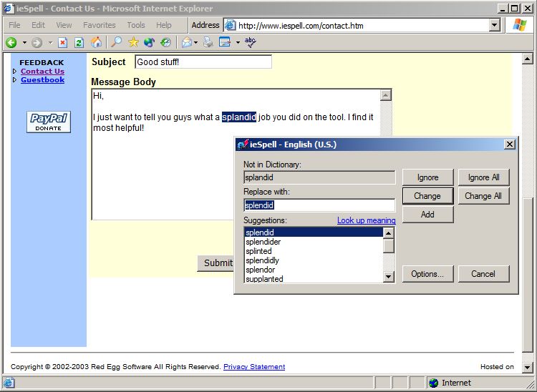Select 'splendor' from the suggestions list
537x392 pixels.
[261, 270]
